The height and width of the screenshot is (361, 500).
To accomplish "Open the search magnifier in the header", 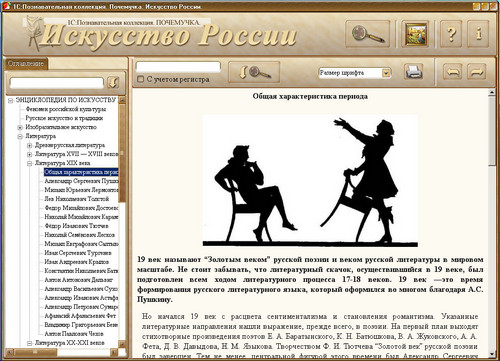I will (x=368, y=34).
